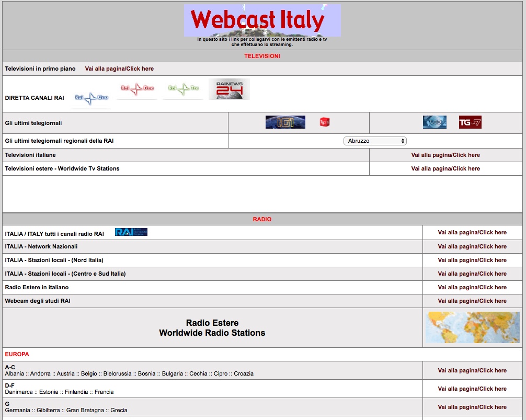Watch the latest TG3 newscast

coord(434,122)
